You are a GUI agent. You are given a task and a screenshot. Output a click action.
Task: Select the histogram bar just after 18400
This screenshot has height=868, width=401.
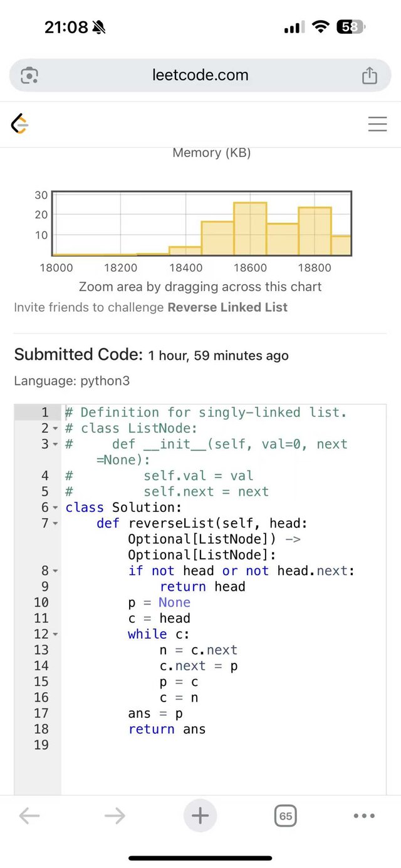217,238
